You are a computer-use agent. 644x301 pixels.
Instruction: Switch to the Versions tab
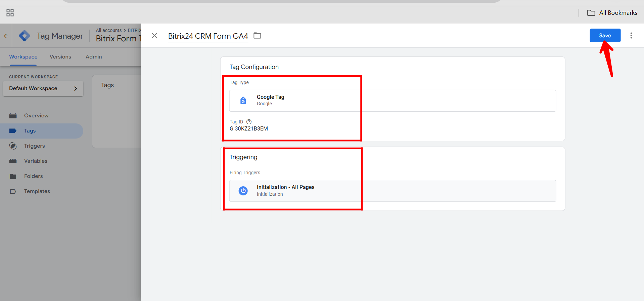60,57
